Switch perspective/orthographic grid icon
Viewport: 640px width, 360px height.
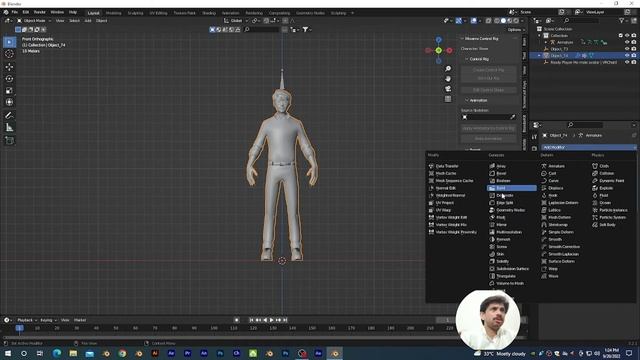[x=448, y=99]
